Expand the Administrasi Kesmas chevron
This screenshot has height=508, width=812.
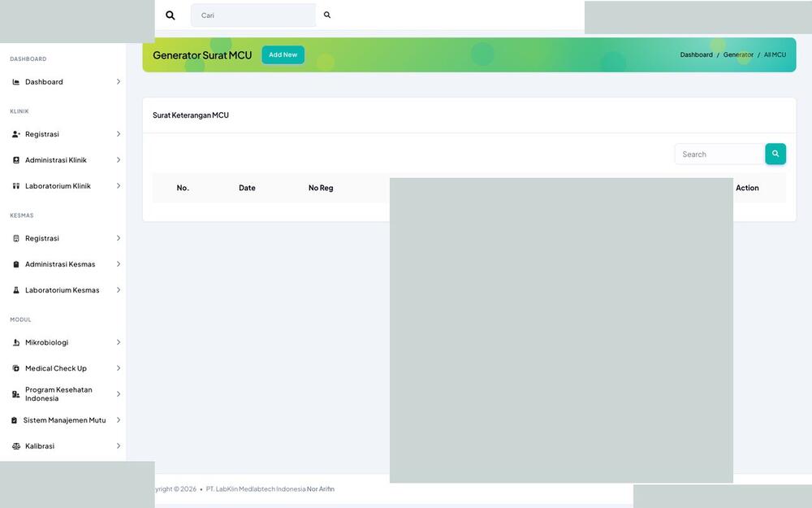(x=118, y=264)
